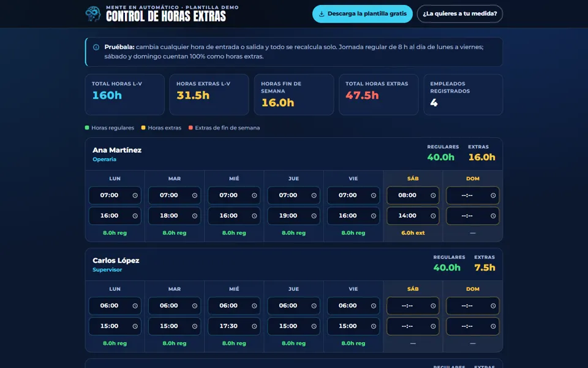Edit Carlos's empty Saturday exit time field
Screen dimensions: 588x368
413,326
